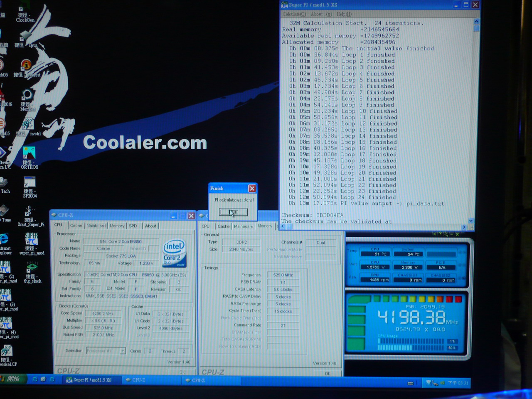This screenshot has width=532, height=399.
Task: Switch to the Mainboard tab in left CPU-Z window
Action: click(96, 226)
